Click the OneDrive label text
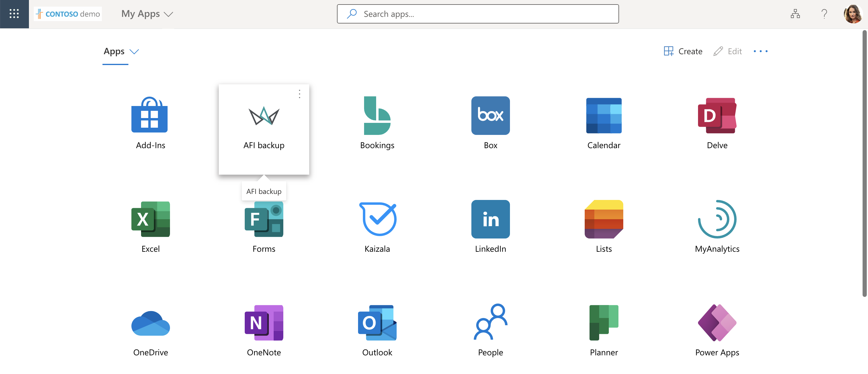 pyautogui.click(x=150, y=352)
